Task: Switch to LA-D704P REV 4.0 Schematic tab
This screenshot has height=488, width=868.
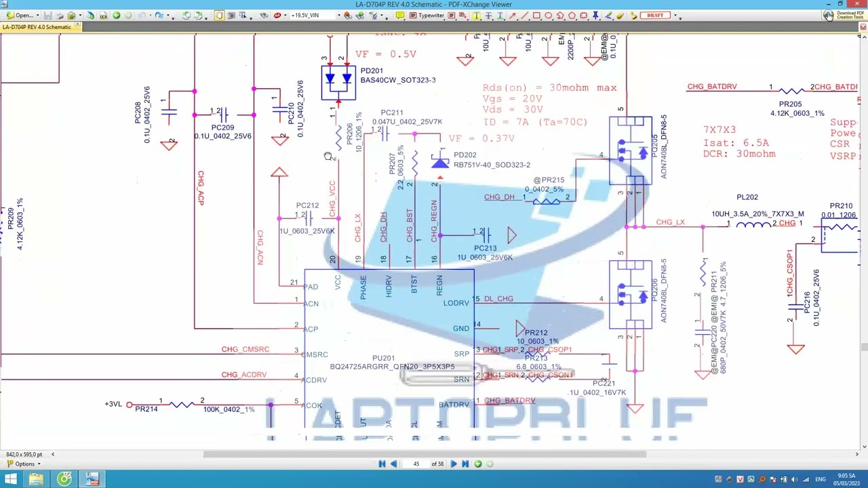Action: [37, 27]
